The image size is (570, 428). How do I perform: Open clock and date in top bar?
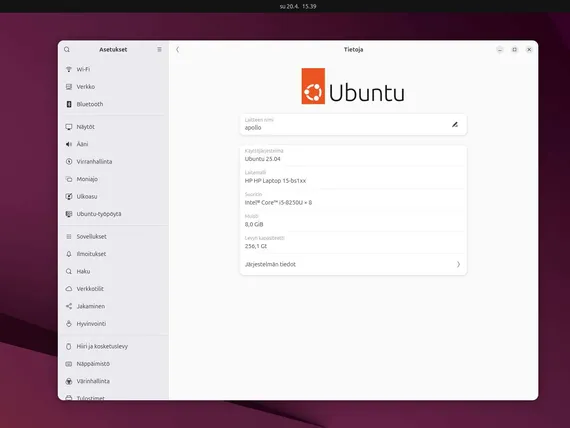[298, 6]
